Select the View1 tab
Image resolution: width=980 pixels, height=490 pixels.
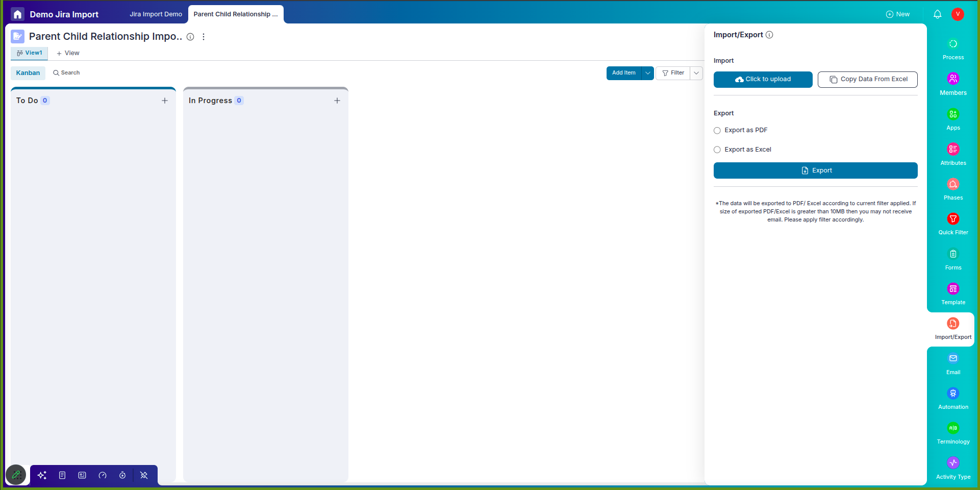coord(30,53)
